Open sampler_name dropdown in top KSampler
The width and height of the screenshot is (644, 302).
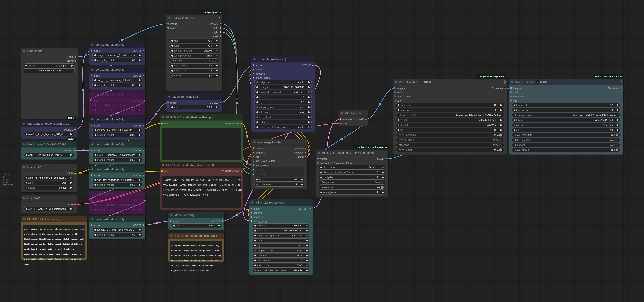pos(283,107)
